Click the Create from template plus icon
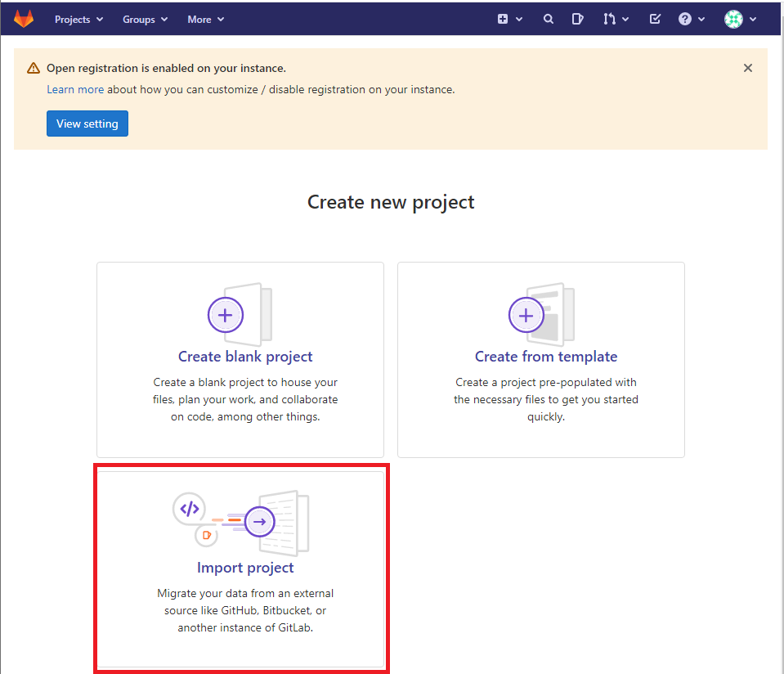This screenshot has width=784, height=674. (x=526, y=315)
